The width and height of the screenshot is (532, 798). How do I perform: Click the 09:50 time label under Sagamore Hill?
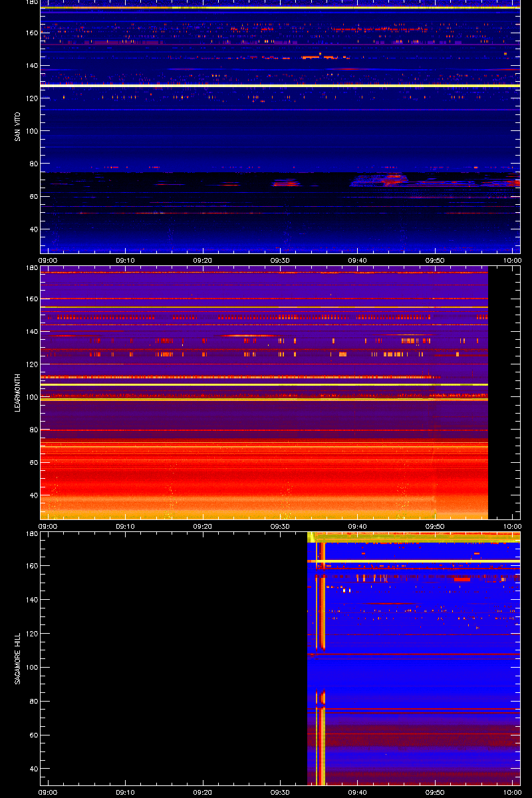(435, 792)
